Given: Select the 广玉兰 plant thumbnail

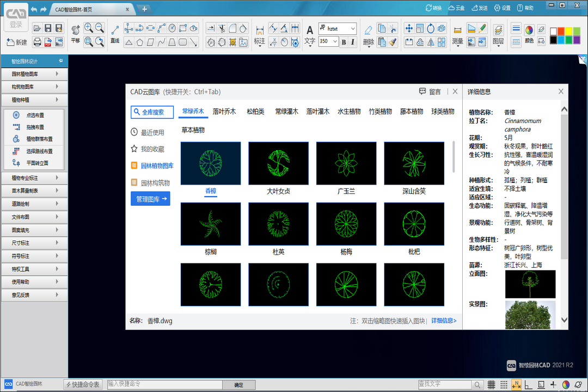Looking at the screenshot, I should [346, 163].
